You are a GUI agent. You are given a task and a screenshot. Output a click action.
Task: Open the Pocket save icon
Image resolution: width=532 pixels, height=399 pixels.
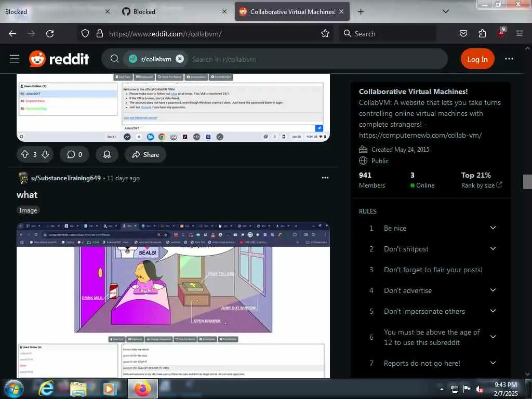[x=463, y=33]
